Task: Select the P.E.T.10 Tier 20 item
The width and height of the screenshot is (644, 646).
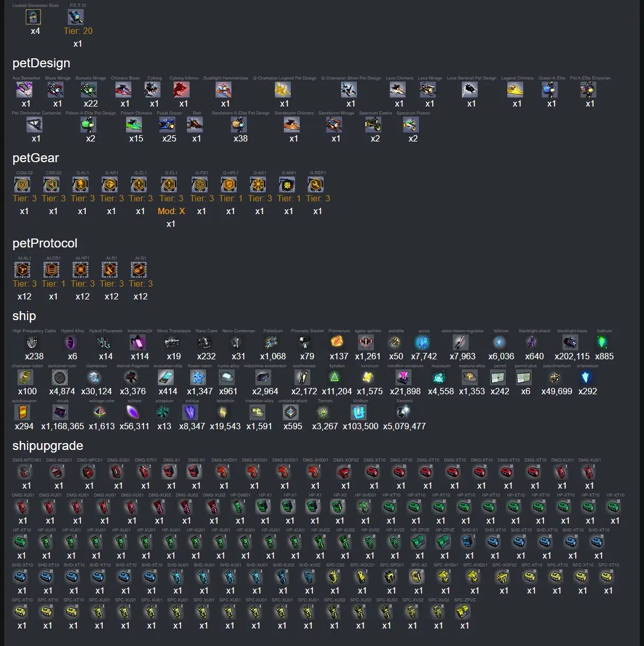Action: tap(76, 17)
